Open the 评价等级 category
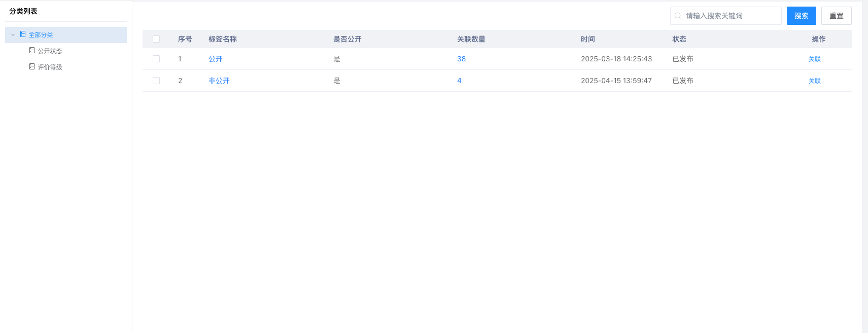The image size is (868, 333). (50, 67)
